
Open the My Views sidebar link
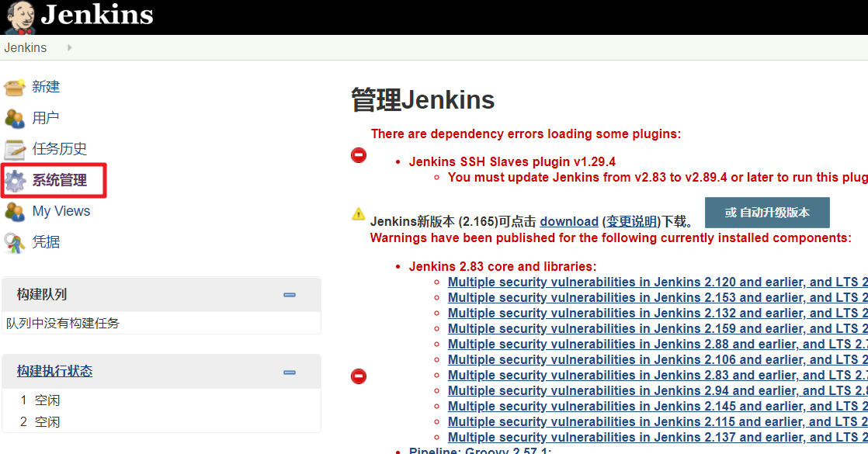pyautogui.click(x=61, y=211)
